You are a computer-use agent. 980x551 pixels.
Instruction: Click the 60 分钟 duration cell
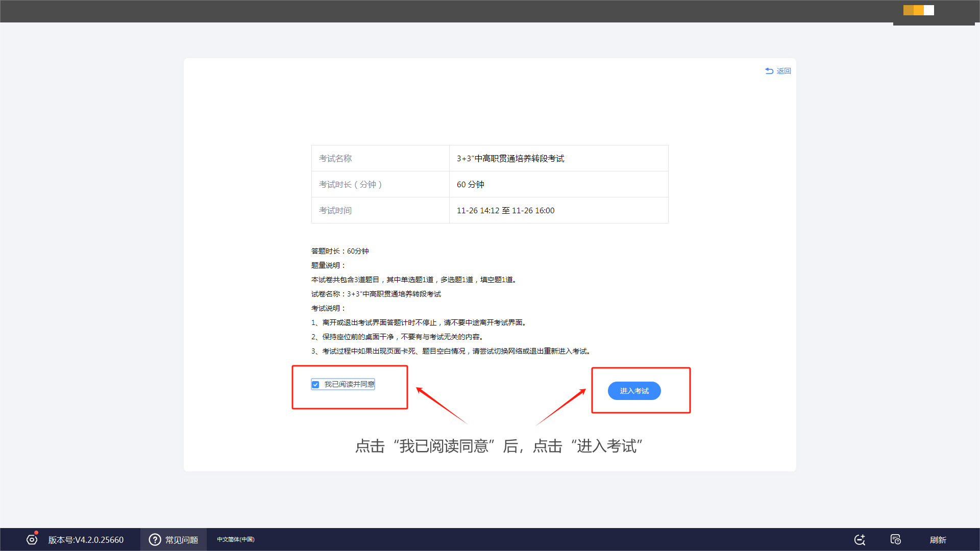(470, 184)
